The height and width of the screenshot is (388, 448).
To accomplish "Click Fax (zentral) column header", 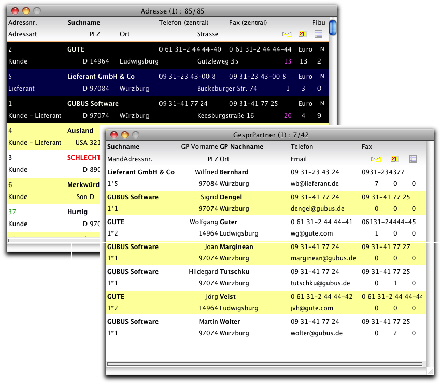I will (248, 23).
